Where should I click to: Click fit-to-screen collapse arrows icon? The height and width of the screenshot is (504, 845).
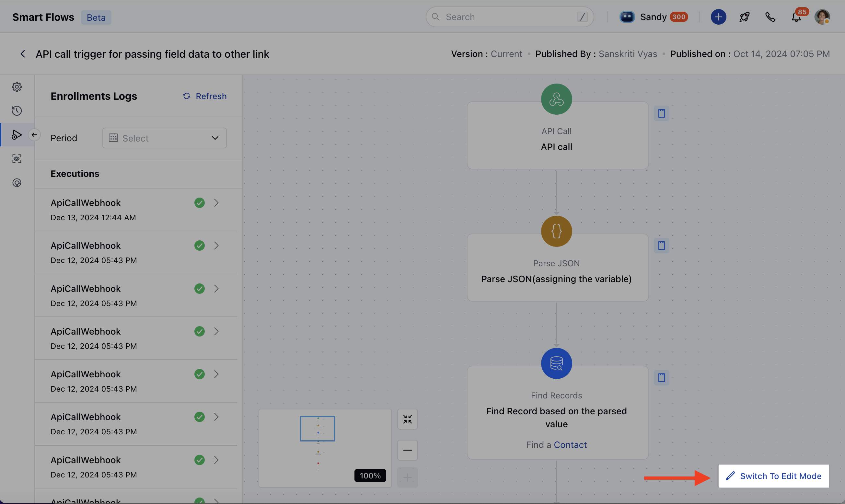(407, 419)
